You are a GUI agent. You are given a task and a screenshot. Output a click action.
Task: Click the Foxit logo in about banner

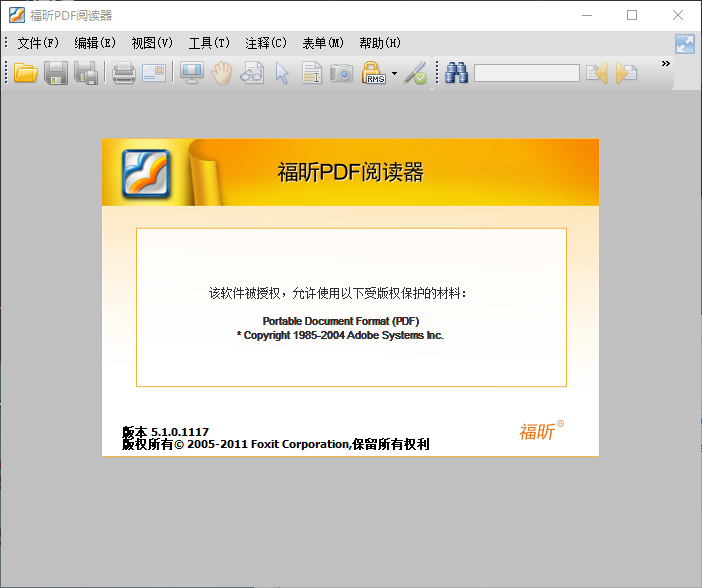point(146,173)
